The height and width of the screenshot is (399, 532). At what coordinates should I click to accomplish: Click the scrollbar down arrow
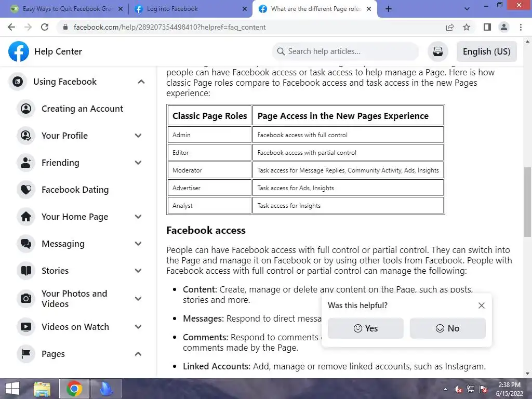click(527, 374)
